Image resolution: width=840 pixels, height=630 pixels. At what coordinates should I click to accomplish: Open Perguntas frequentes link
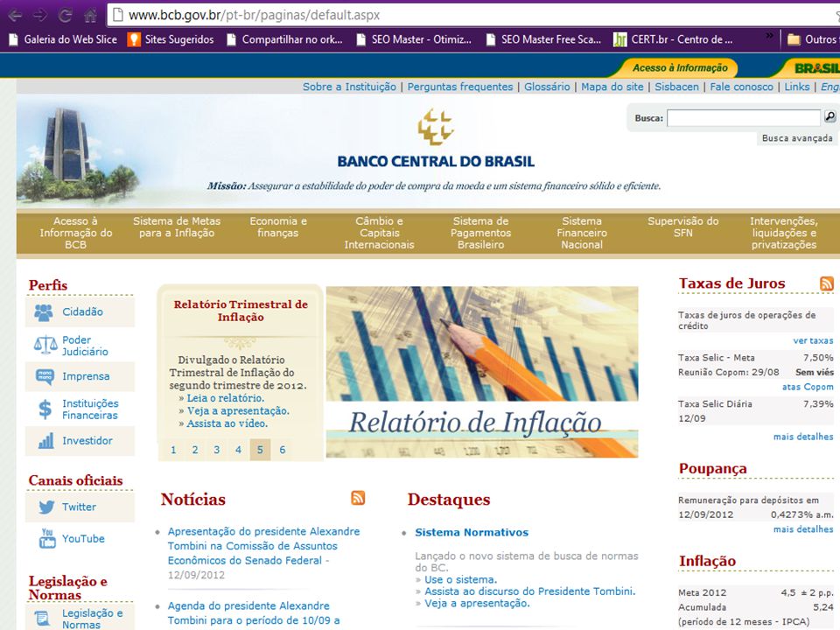click(x=460, y=87)
